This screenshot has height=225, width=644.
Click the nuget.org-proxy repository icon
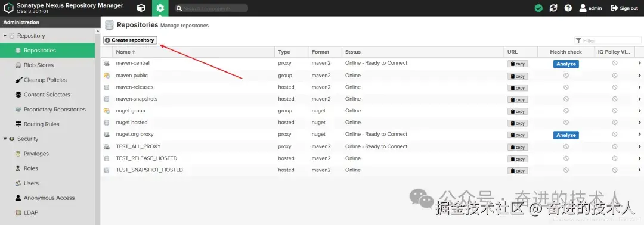[107, 135]
